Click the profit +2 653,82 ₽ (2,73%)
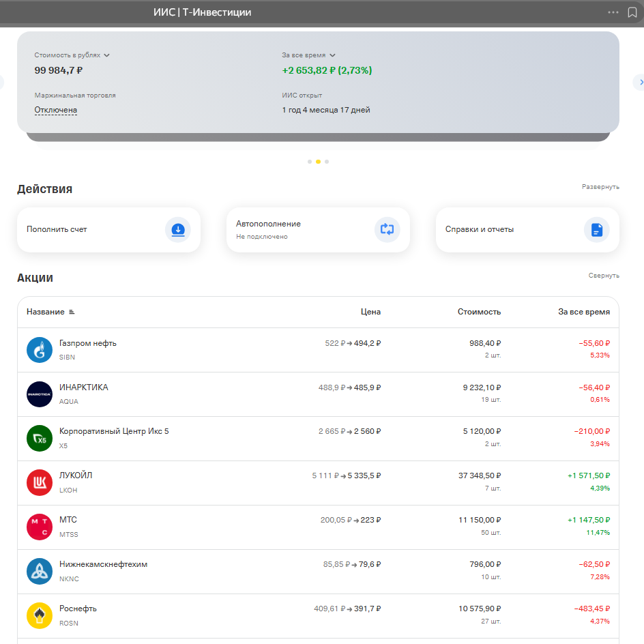Image resolution: width=644 pixels, height=644 pixels. (x=327, y=71)
